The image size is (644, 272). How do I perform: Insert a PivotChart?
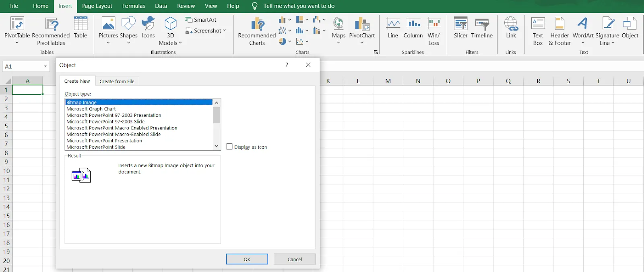point(362,30)
